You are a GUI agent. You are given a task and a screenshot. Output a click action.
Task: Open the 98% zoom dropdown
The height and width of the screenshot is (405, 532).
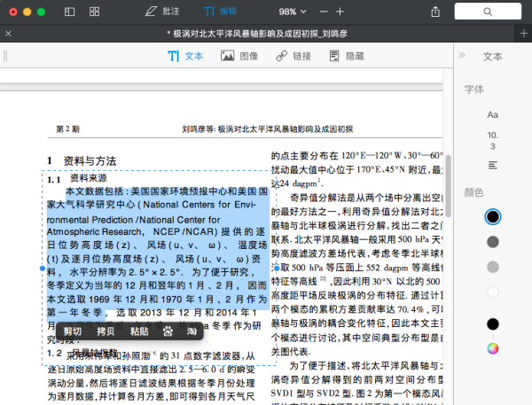[293, 12]
